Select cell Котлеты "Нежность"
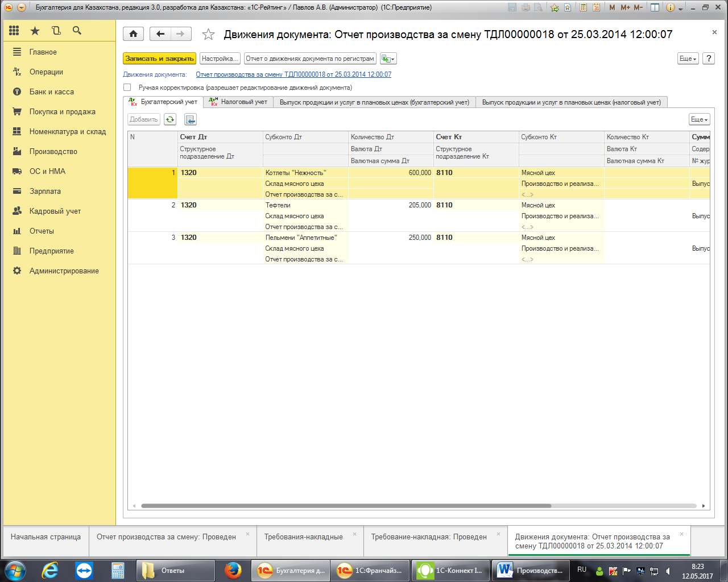 click(306, 173)
